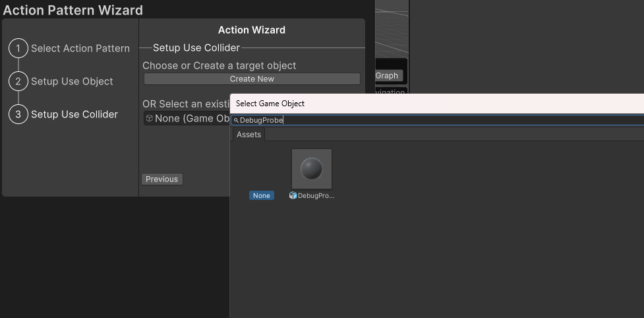Image resolution: width=644 pixels, height=318 pixels.
Task: Click the step 3 circle icon
Action: tap(18, 114)
